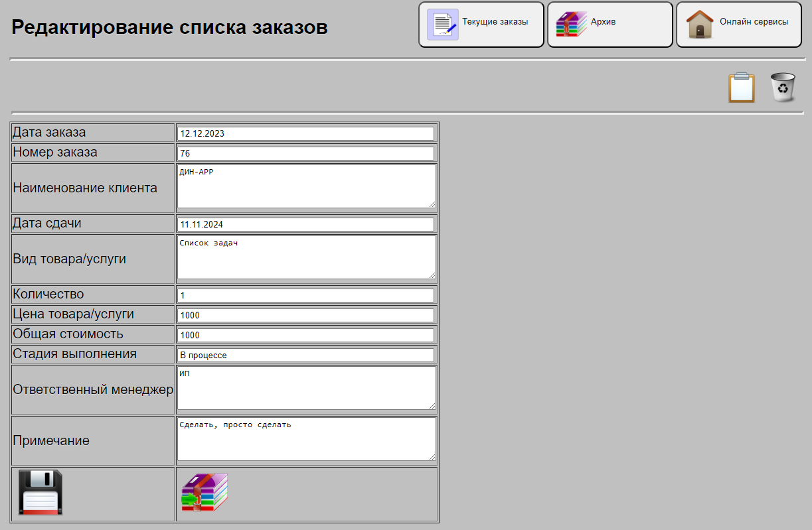812x530 pixels.
Task: Click the Стадия выполнения field
Action: point(305,355)
